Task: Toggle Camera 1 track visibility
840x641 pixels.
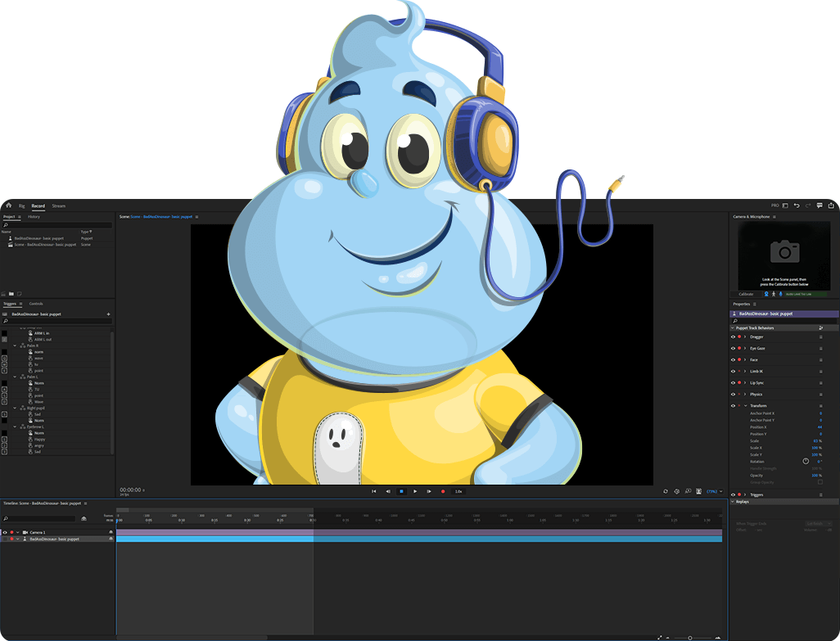Action: tap(4, 532)
